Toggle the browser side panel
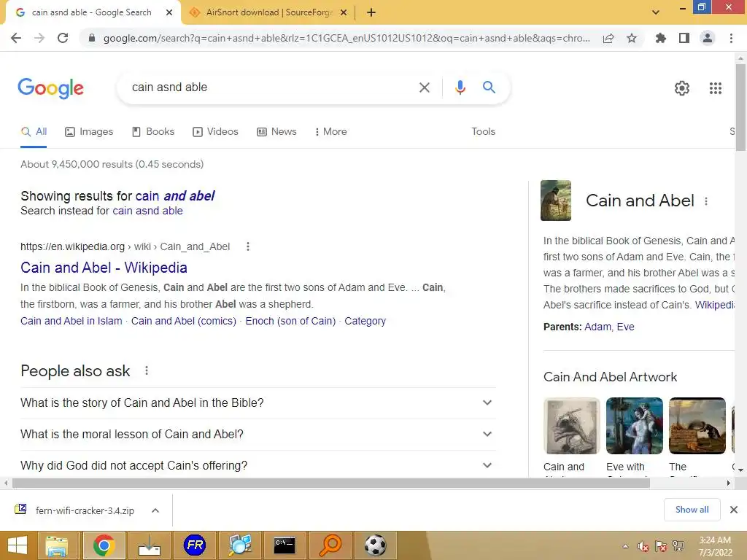 (684, 38)
